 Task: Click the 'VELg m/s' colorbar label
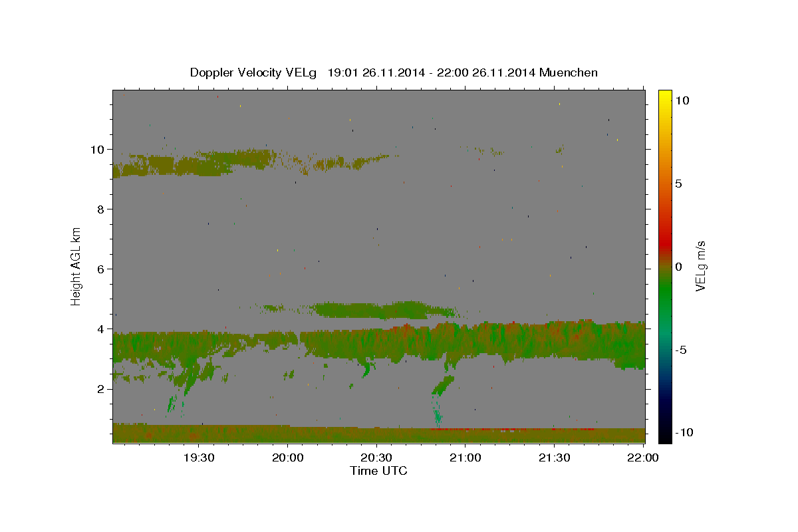701,266
